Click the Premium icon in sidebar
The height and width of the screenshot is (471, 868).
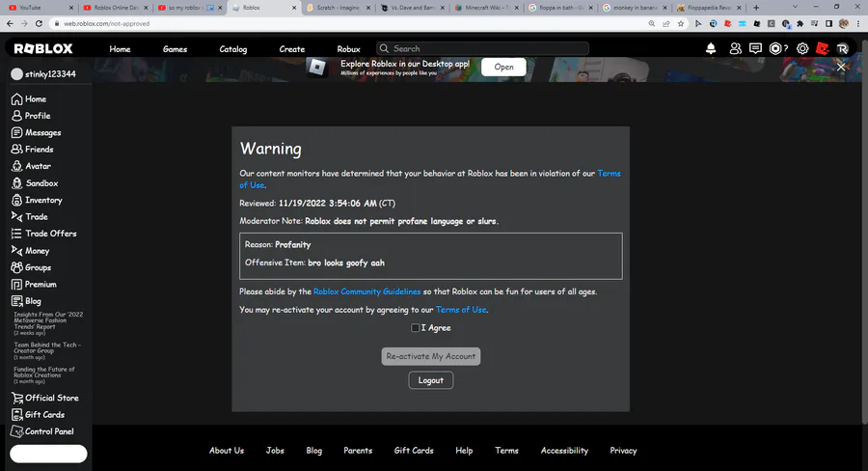16,285
